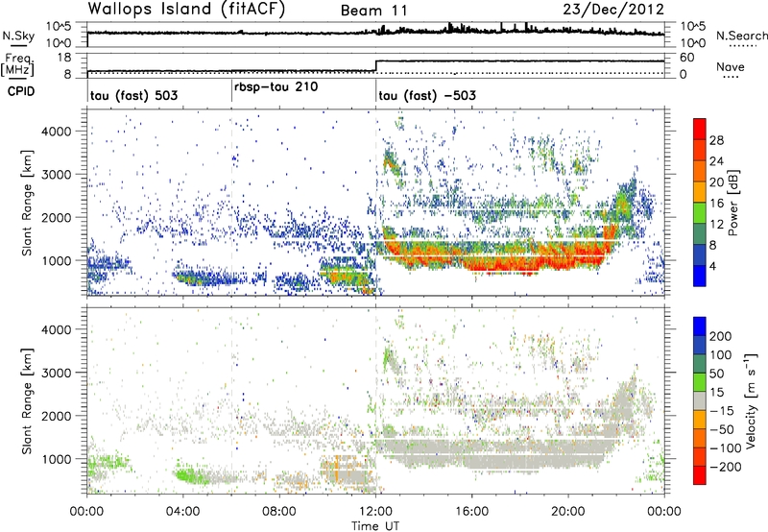This screenshot has height=532, width=768.
Task: Click the '12:00' time axis label
Action: pos(375,512)
